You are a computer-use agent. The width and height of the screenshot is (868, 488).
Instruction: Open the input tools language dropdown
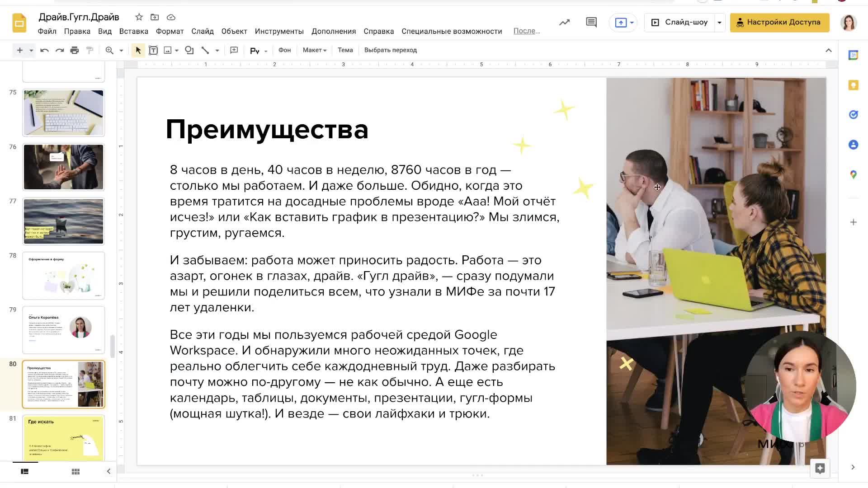click(x=259, y=51)
